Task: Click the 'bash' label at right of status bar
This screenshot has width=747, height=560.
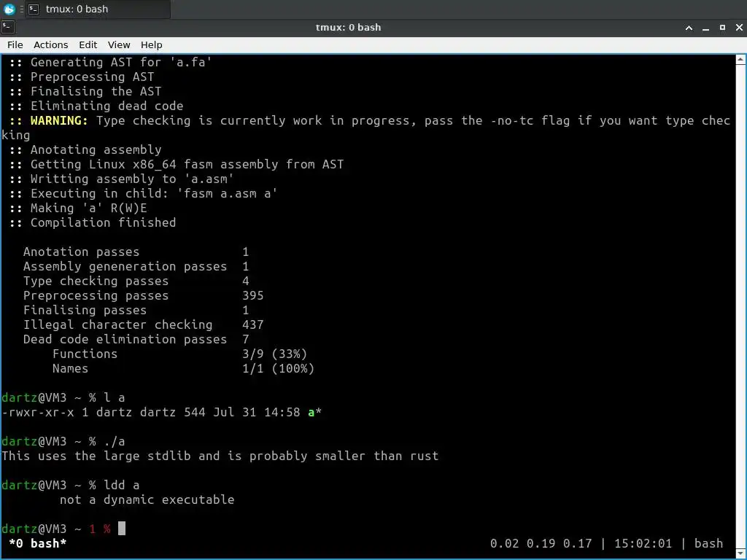Action: (708, 543)
